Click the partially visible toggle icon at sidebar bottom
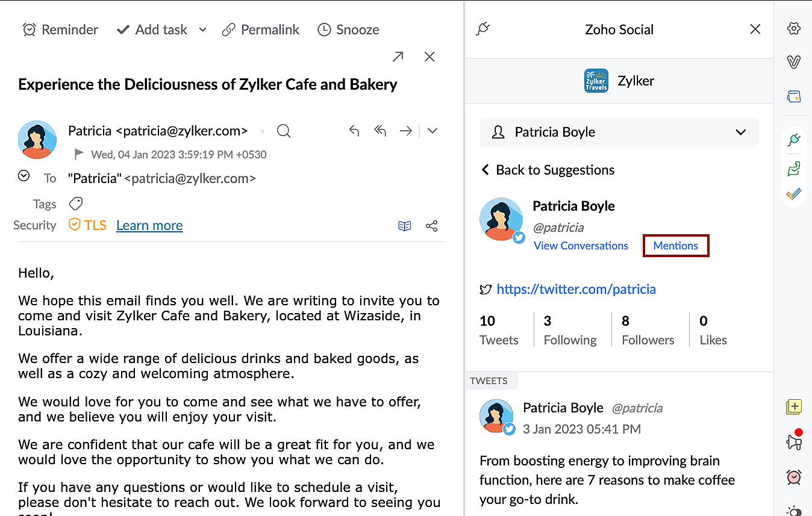The width and height of the screenshot is (812, 516). [x=795, y=511]
